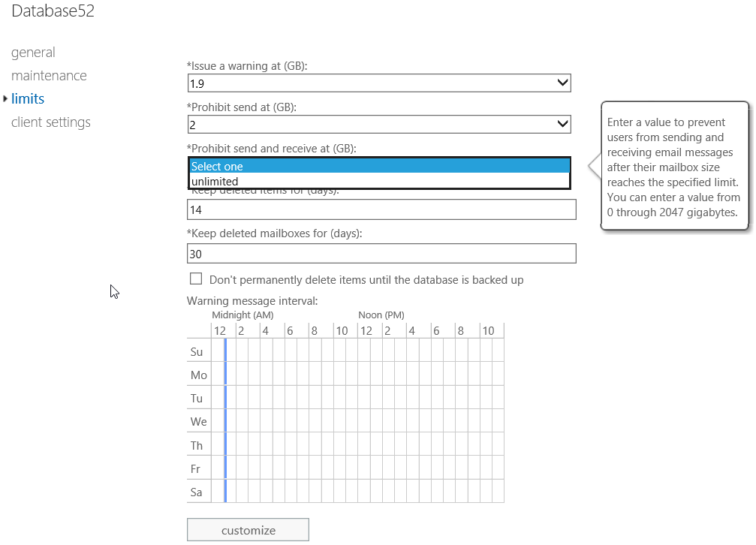The width and height of the screenshot is (756, 545).
Task: Click the Keep deleted items days field
Action: point(381,209)
